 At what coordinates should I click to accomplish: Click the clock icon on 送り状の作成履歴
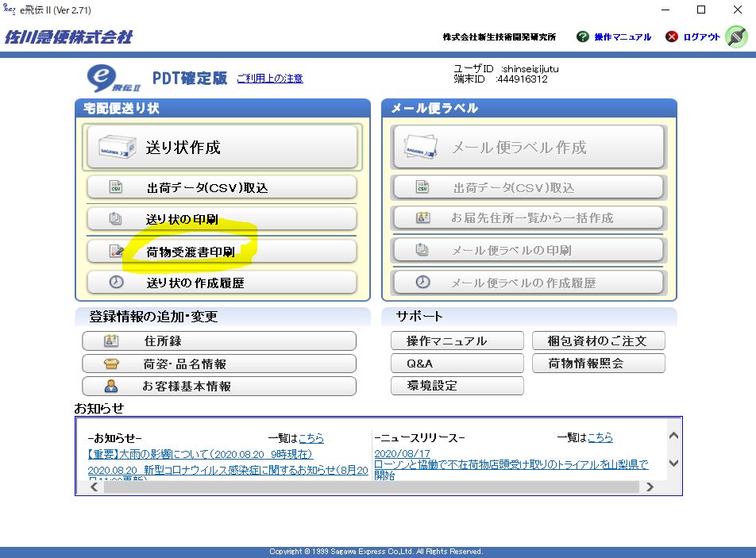coord(116,283)
